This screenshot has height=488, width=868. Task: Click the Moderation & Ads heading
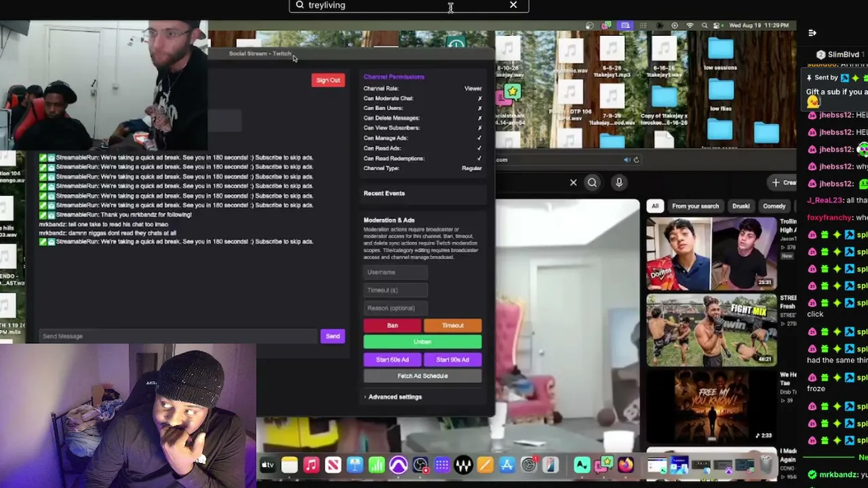pyautogui.click(x=389, y=220)
